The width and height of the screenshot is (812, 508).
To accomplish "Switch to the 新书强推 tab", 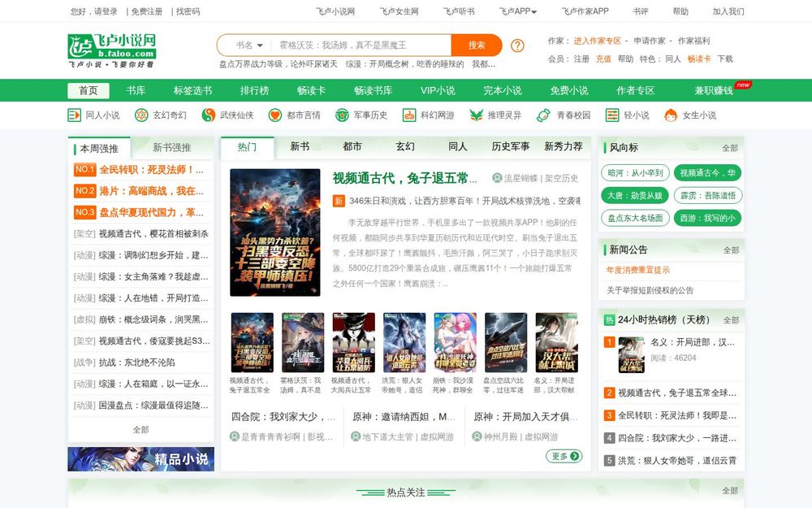I will pyautogui.click(x=172, y=148).
